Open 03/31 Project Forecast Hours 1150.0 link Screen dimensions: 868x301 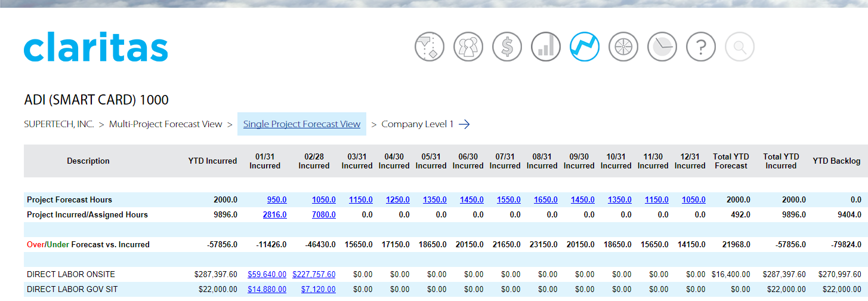click(360, 200)
